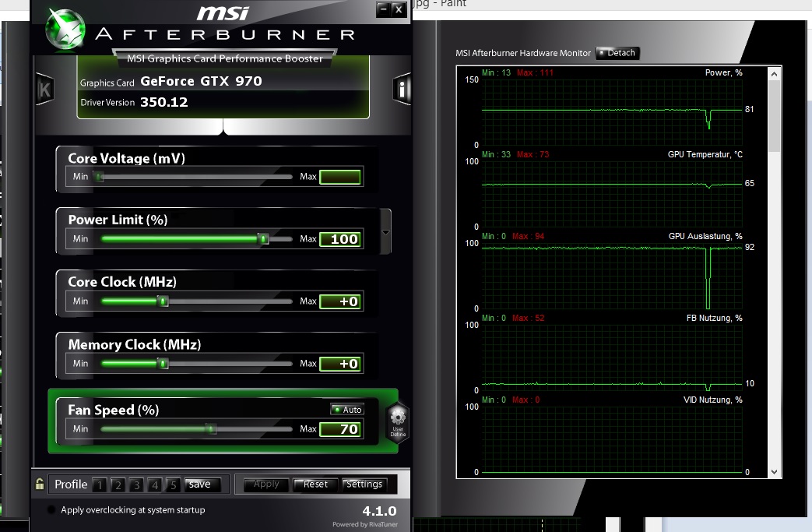The width and height of the screenshot is (812, 532).
Task: Click the profile save button
Action: tap(203, 484)
